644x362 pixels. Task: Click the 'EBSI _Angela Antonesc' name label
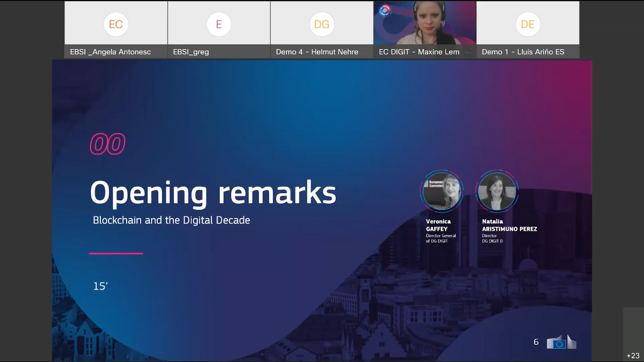point(111,52)
